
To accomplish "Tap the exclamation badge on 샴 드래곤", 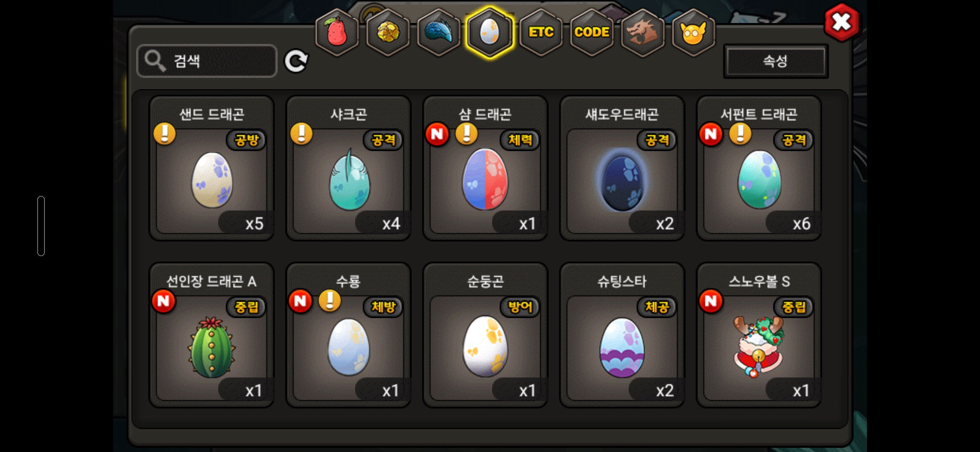I will (467, 134).
